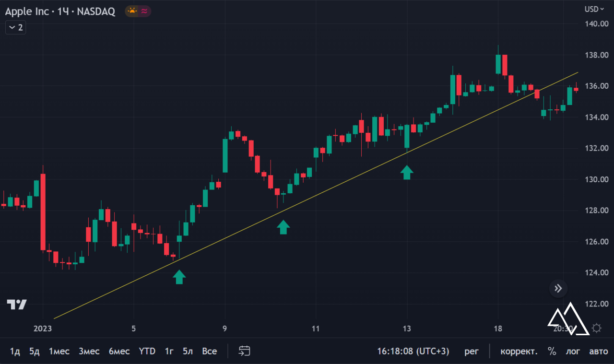Viewport: 614px width, 364px height.
Task: Click the 134.00 price scale label
Action: coord(596,117)
